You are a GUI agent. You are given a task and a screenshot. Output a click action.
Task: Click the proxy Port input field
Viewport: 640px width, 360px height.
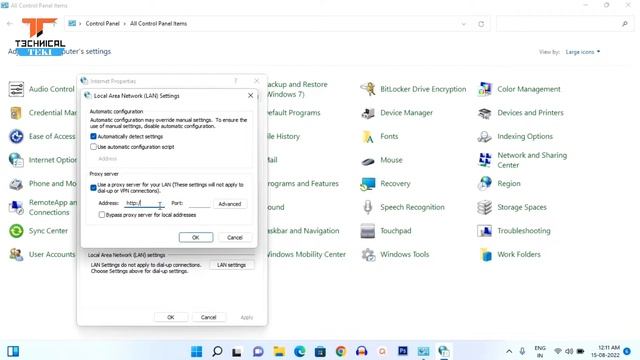(200, 203)
